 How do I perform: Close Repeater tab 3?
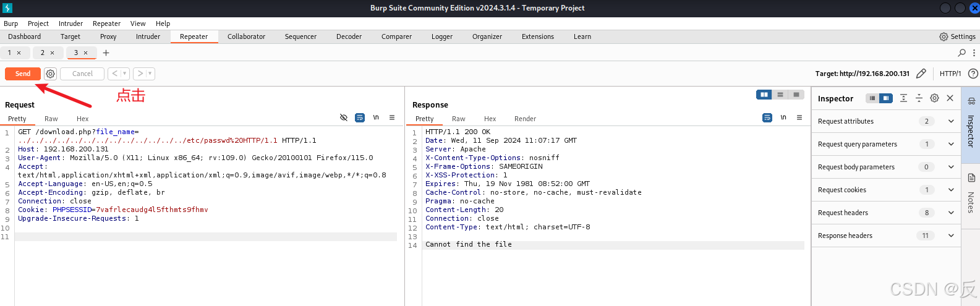coord(85,53)
